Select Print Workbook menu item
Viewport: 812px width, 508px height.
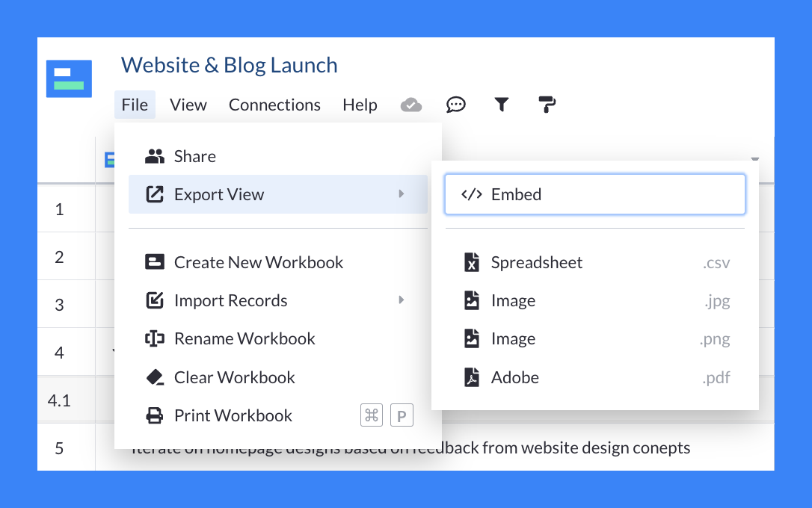coord(233,415)
